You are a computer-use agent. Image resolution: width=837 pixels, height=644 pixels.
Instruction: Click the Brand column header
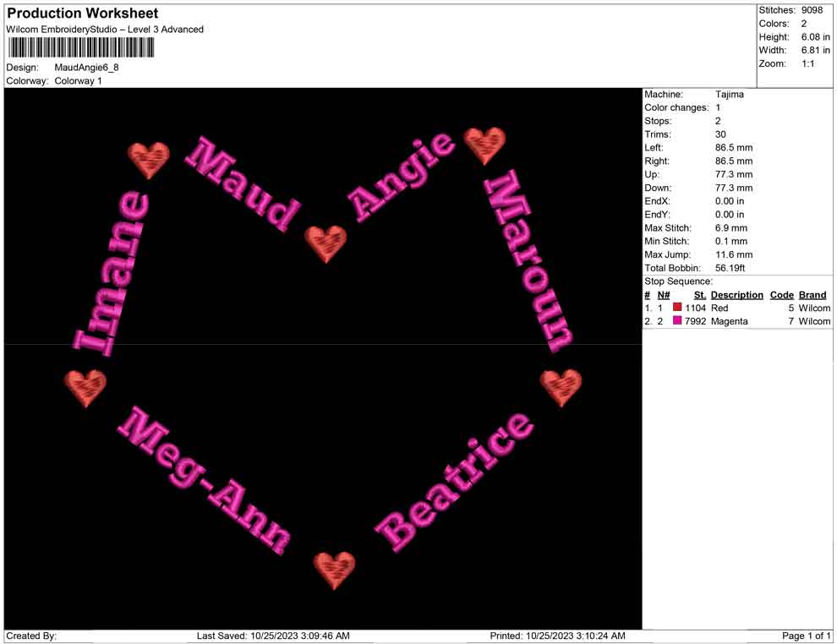pos(812,295)
